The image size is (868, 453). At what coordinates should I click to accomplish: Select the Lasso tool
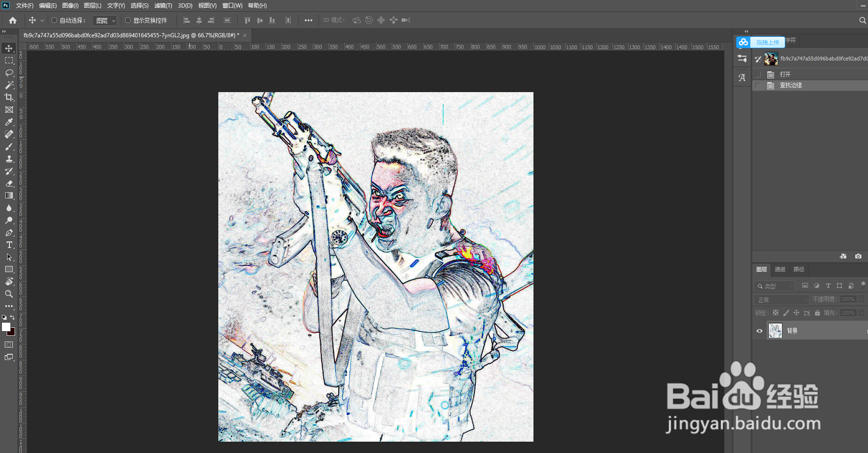tap(9, 73)
